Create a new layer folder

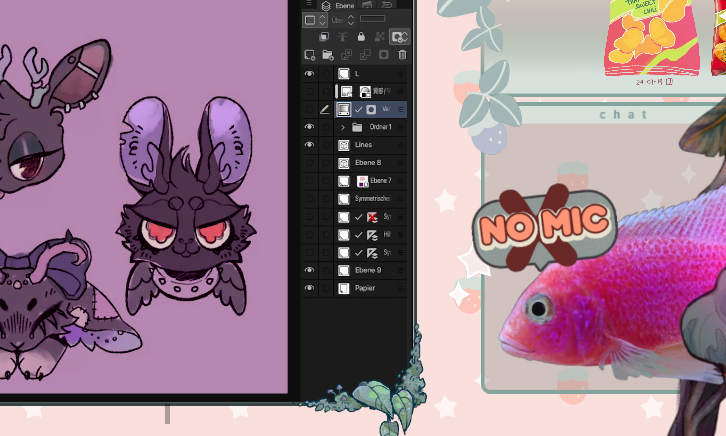[328, 55]
